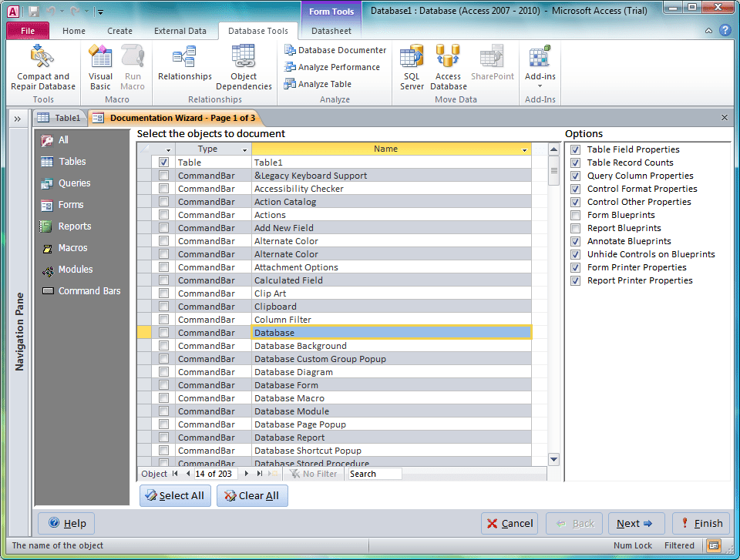
Task: Click the object list scrollbar thumb
Action: click(x=553, y=171)
